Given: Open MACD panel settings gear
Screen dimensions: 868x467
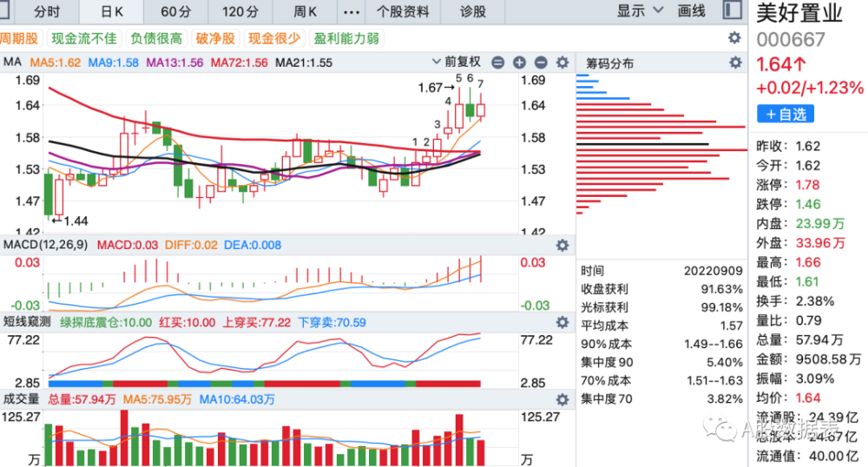Looking at the screenshot, I should coord(562,245).
